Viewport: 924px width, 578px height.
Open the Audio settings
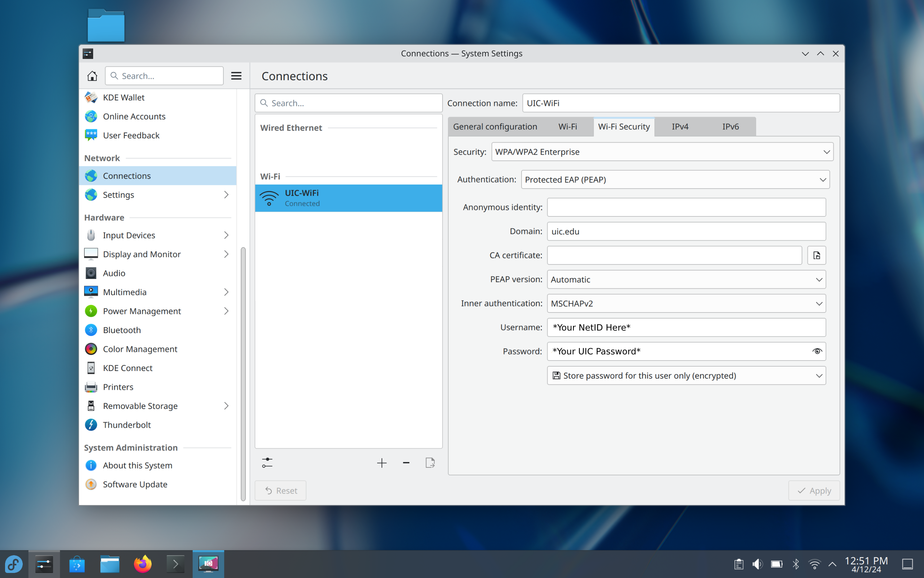[x=158, y=273]
